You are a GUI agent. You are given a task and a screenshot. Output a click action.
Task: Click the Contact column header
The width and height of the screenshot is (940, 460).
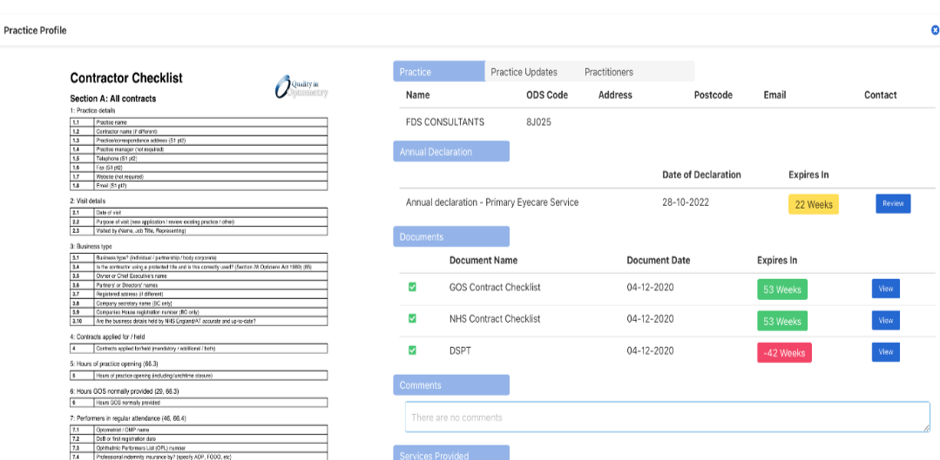click(880, 95)
